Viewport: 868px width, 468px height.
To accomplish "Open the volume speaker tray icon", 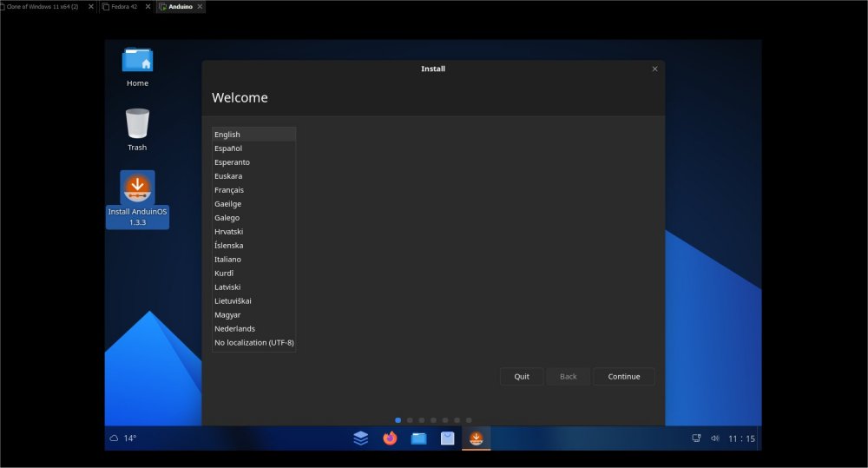I will (x=714, y=438).
